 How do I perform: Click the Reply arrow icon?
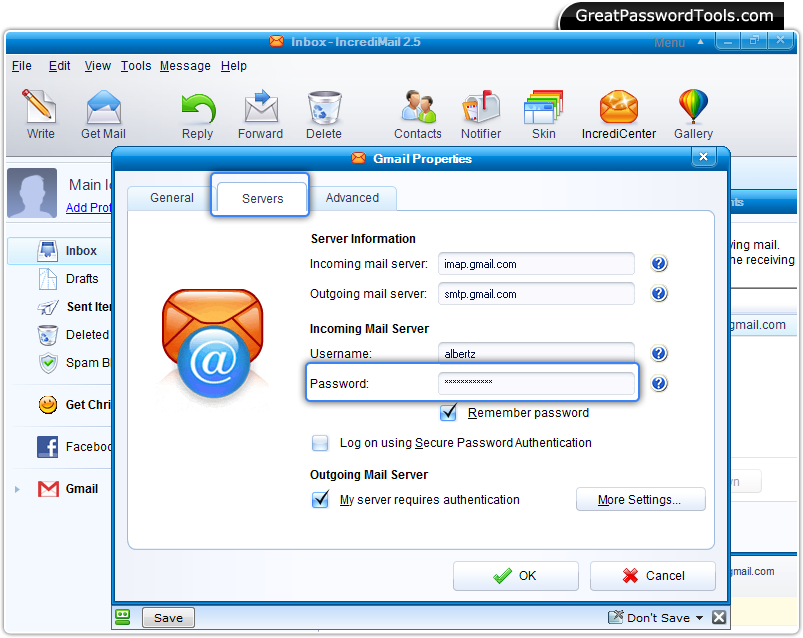(x=198, y=108)
